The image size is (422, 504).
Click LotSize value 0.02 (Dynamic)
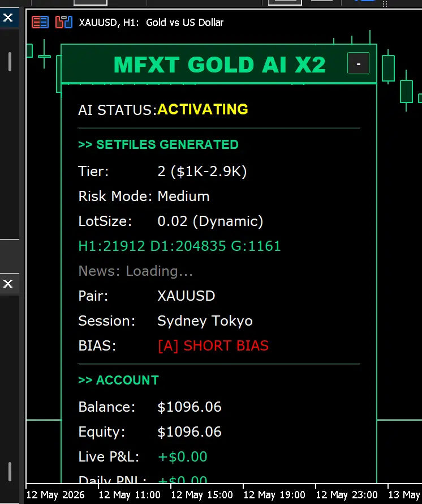pyautogui.click(x=210, y=221)
